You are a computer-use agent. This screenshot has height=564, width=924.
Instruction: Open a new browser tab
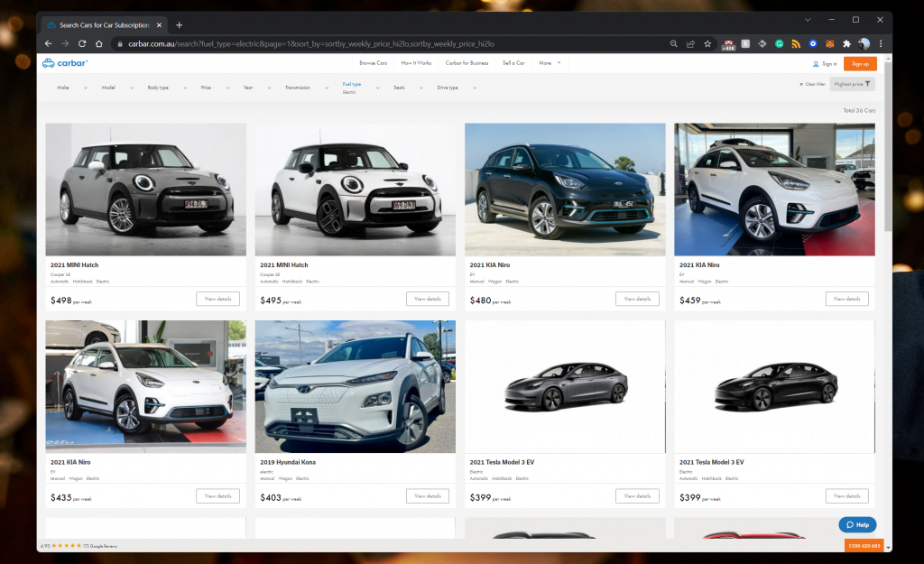point(180,25)
